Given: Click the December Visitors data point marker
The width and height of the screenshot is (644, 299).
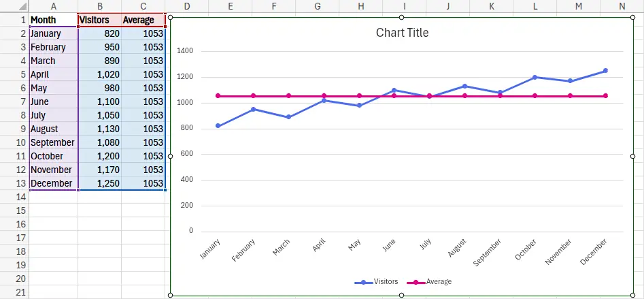Looking at the screenshot, I should pos(605,71).
